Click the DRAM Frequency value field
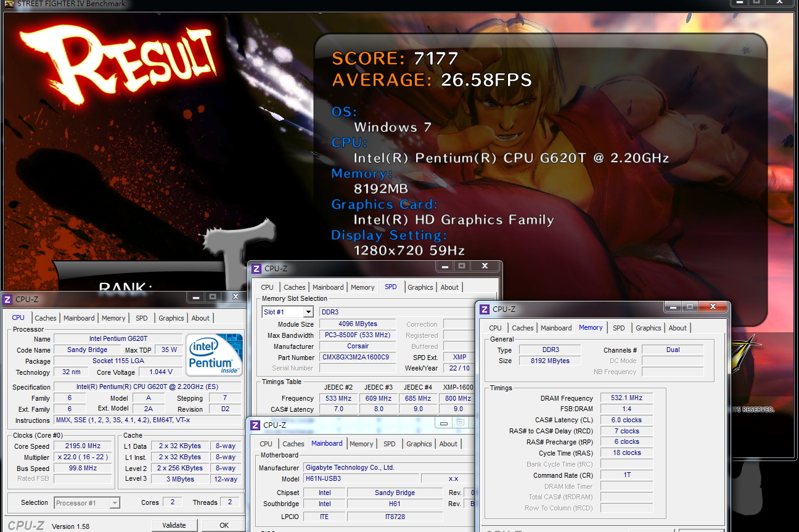Viewport: 799px width, 532px height. (626, 398)
